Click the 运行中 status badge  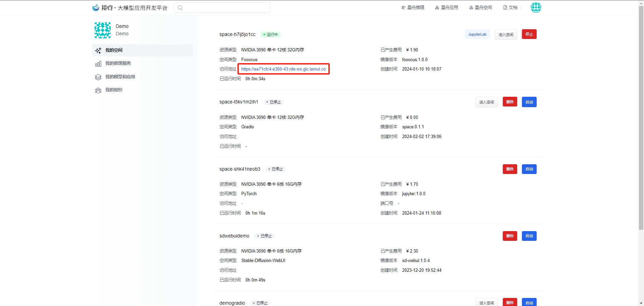pos(271,35)
